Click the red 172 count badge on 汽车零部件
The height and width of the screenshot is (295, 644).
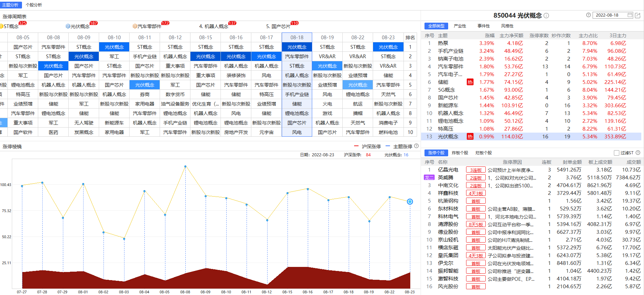tap(165, 23)
